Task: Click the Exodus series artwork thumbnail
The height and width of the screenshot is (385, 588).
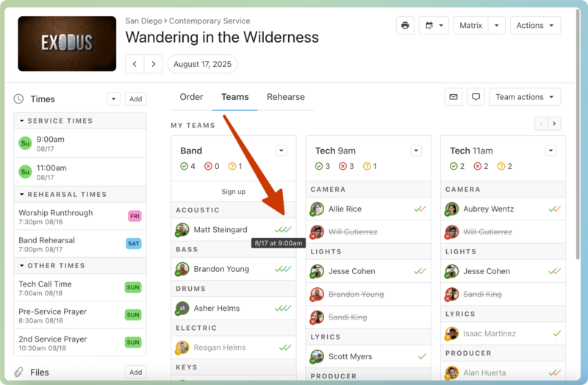Action: point(67,43)
